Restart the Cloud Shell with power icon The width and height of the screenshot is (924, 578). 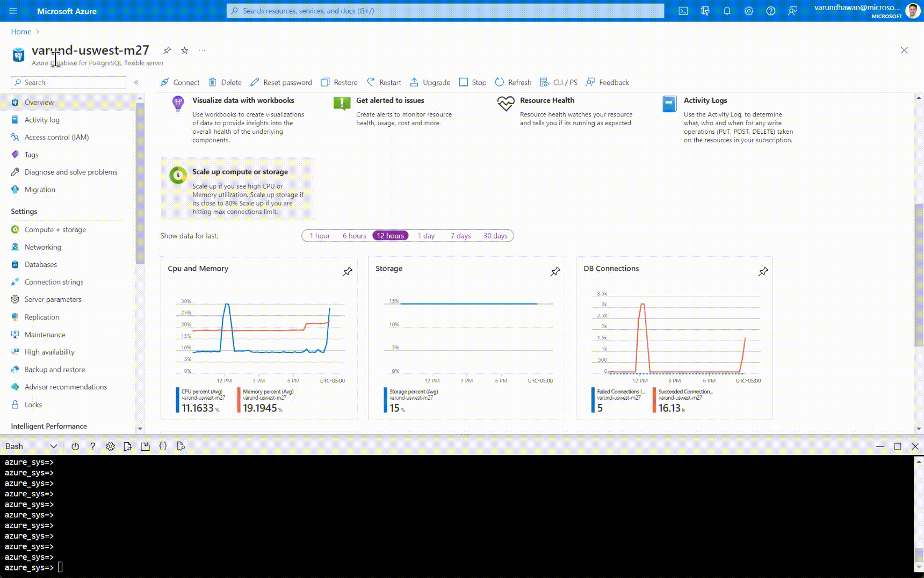[x=75, y=446]
